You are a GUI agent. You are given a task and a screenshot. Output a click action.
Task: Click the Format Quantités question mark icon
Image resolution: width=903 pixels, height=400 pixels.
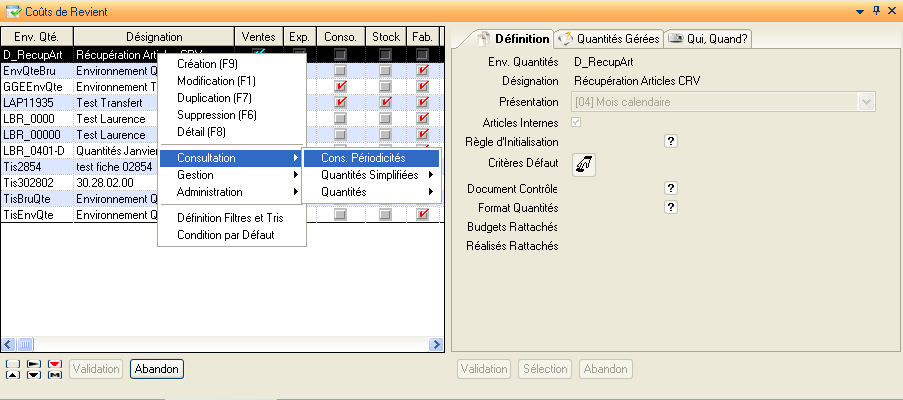(x=671, y=207)
